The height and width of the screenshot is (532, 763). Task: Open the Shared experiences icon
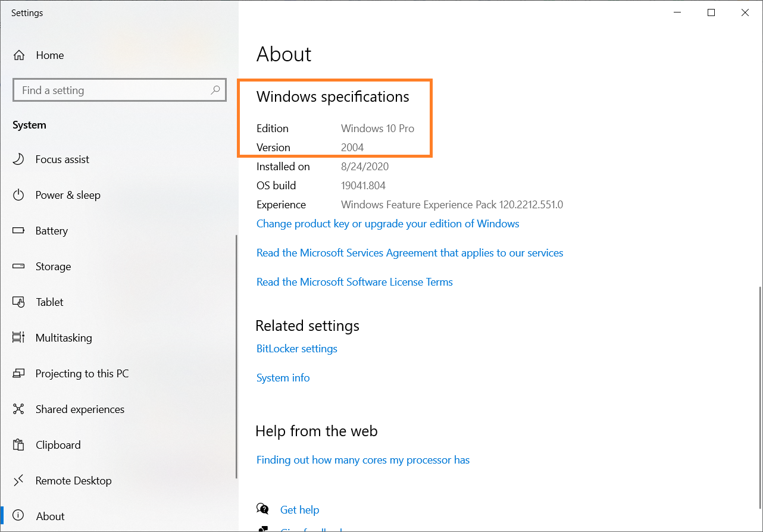point(19,409)
